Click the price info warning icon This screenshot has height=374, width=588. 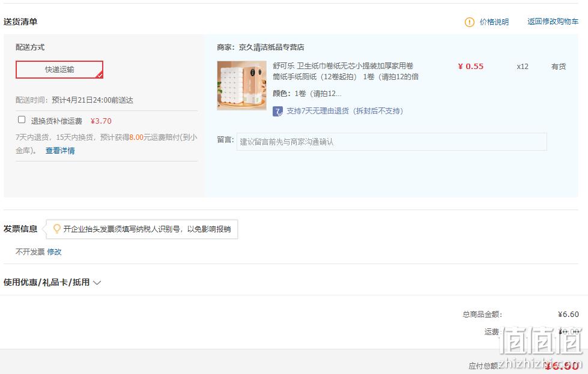pos(469,22)
